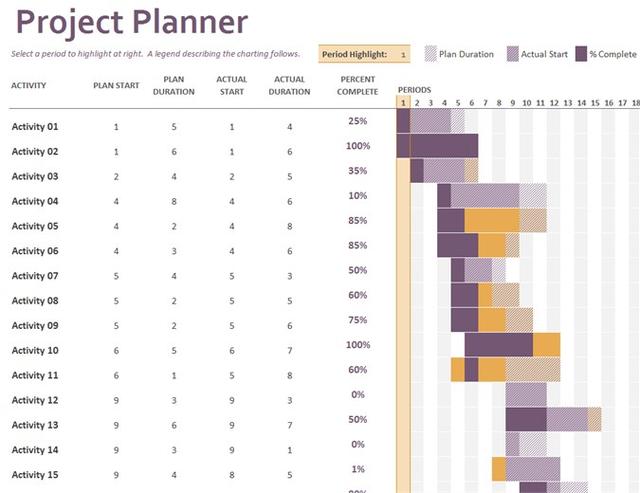Select the Activity 01 row label
The height and width of the screenshot is (493, 640).
pos(35,127)
